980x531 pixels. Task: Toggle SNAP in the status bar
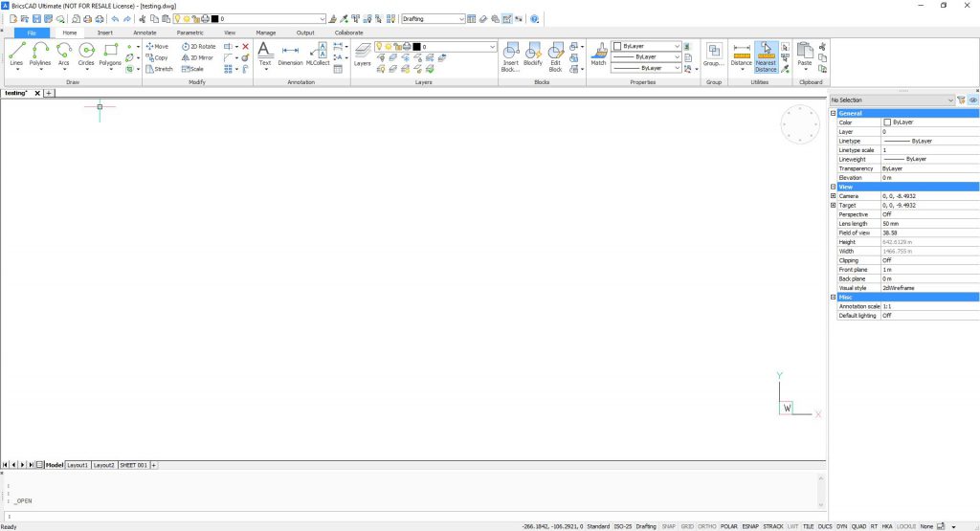pyautogui.click(x=669, y=526)
